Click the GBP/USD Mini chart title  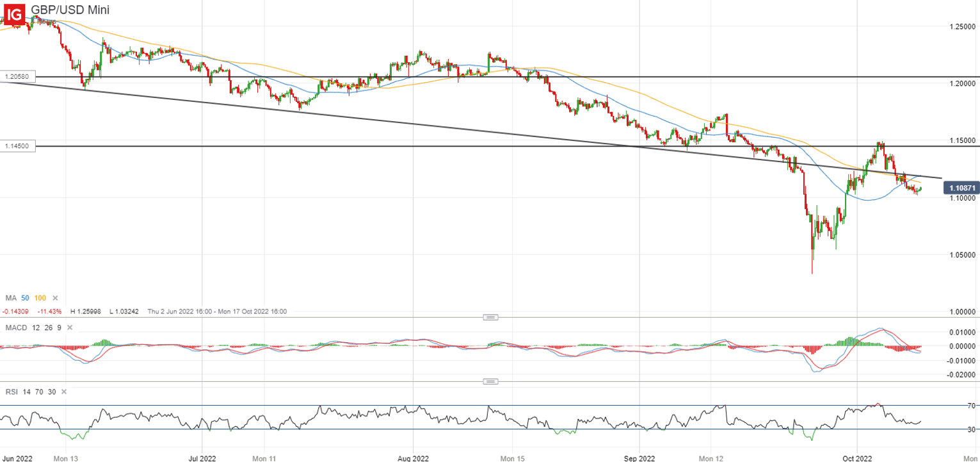[70, 10]
